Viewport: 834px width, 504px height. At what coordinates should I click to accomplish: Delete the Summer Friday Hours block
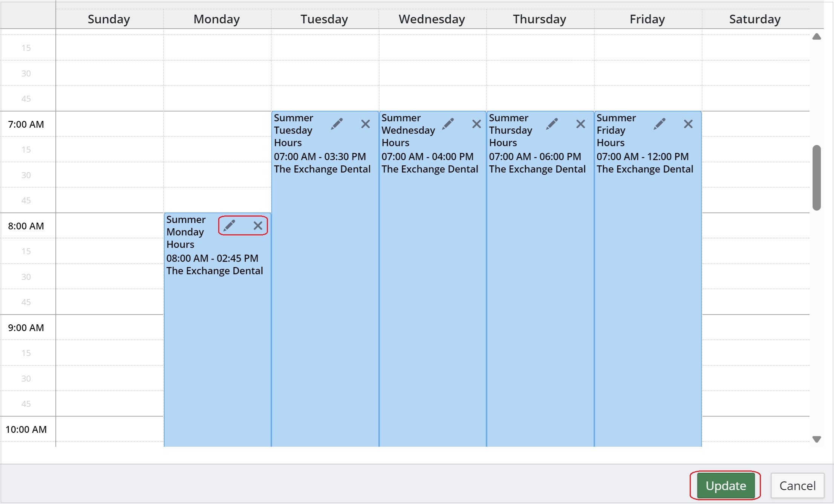(688, 124)
